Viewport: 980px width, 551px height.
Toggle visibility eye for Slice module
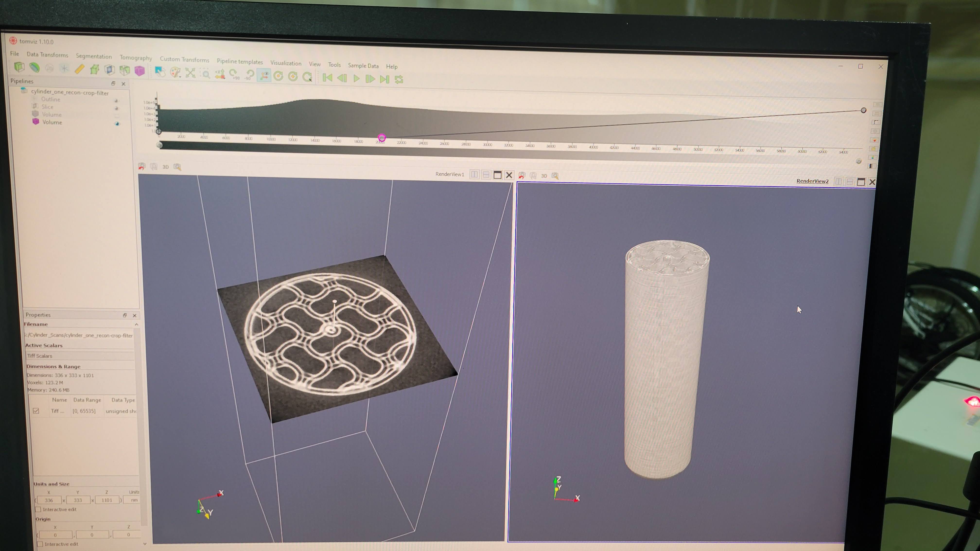click(x=116, y=108)
